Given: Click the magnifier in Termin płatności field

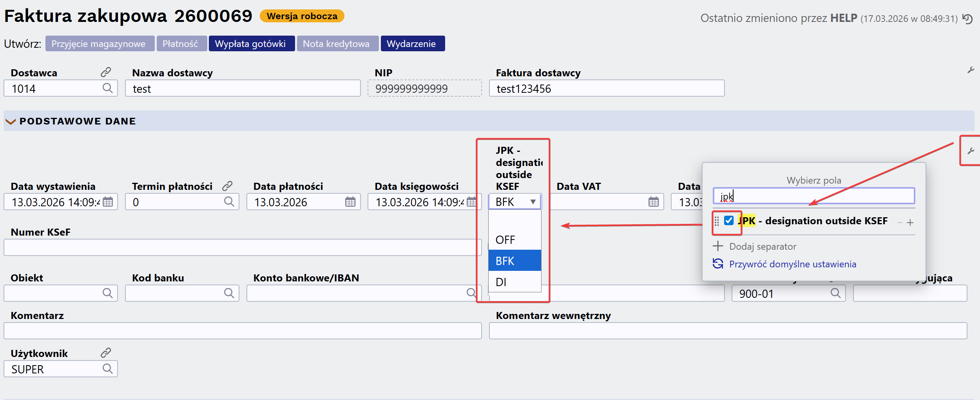Looking at the screenshot, I should click(229, 202).
